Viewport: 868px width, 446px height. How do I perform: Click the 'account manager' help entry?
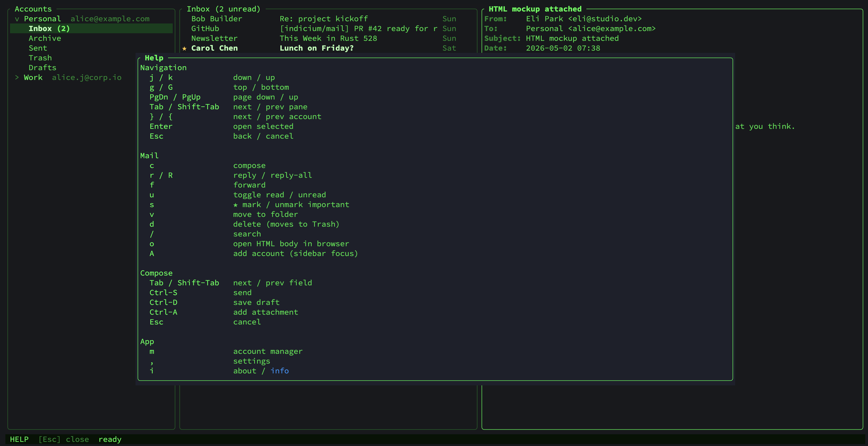tap(268, 351)
